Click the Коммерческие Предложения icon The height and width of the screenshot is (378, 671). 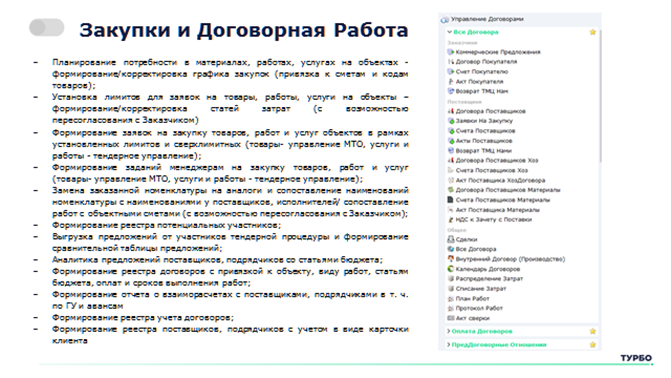450,52
